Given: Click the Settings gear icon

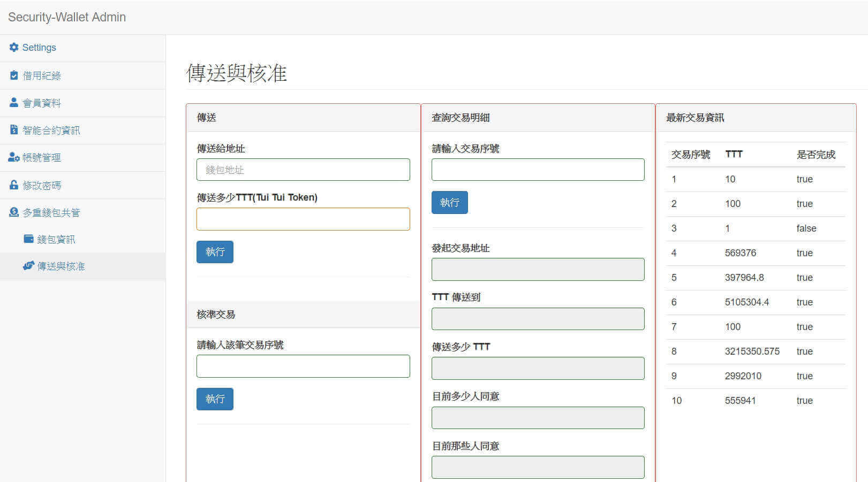Looking at the screenshot, I should [14, 48].
